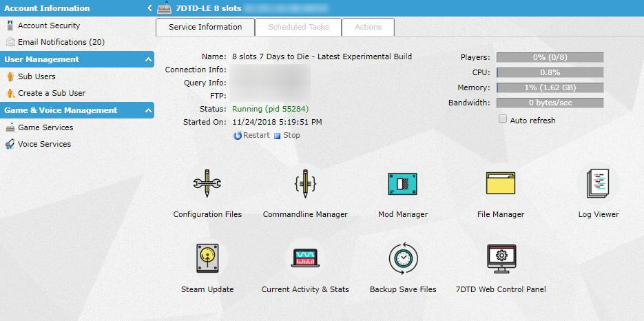Restart the game server
The image size is (644, 321).
click(x=252, y=136)
